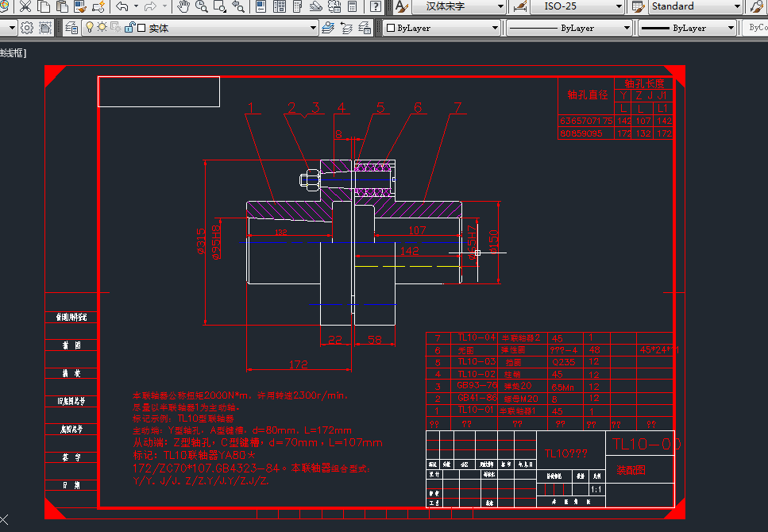
Task: Click the Cut scissors icon
Action: click(25, 6)
